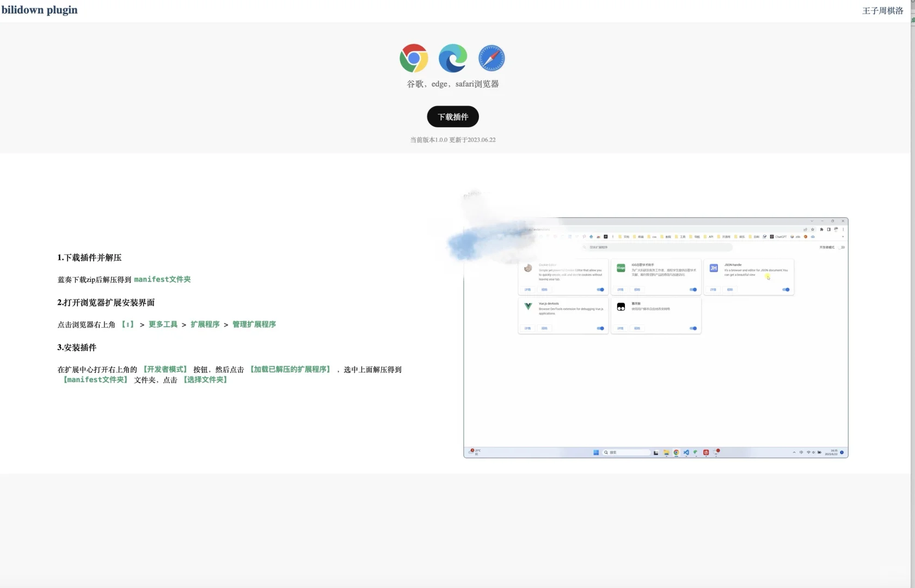Click manifest文件夹 in the step 1 line

(x=162, y=279)
